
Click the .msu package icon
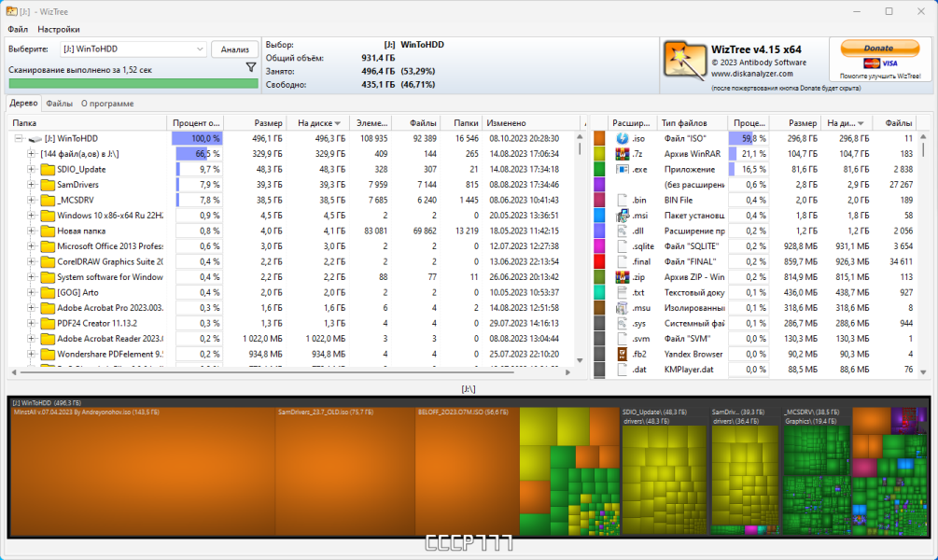point(623,307)
